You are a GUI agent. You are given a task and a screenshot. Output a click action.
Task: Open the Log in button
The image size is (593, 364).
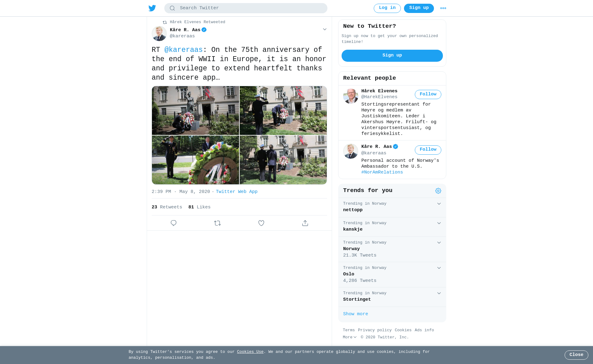tap(387, 8)
